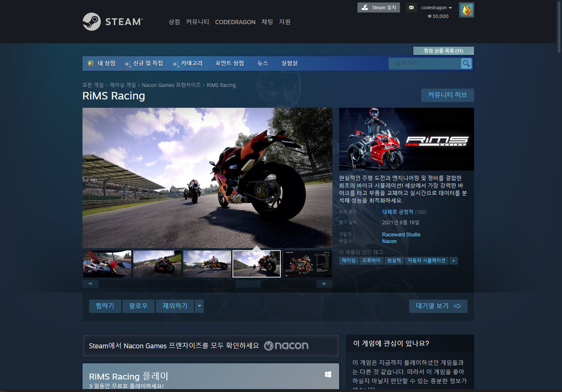Open the 커뮤니티 top menu
The image size is (562, 392).
coord(197,22)
